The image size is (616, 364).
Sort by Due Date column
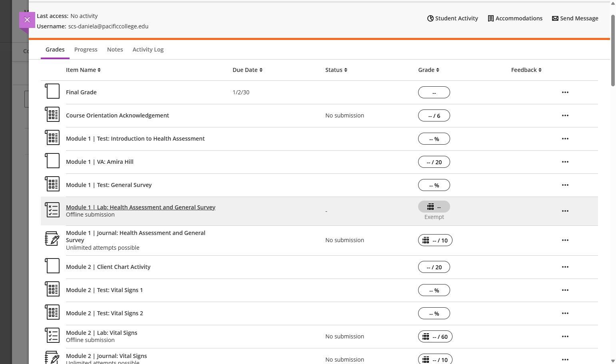[247, 70]
